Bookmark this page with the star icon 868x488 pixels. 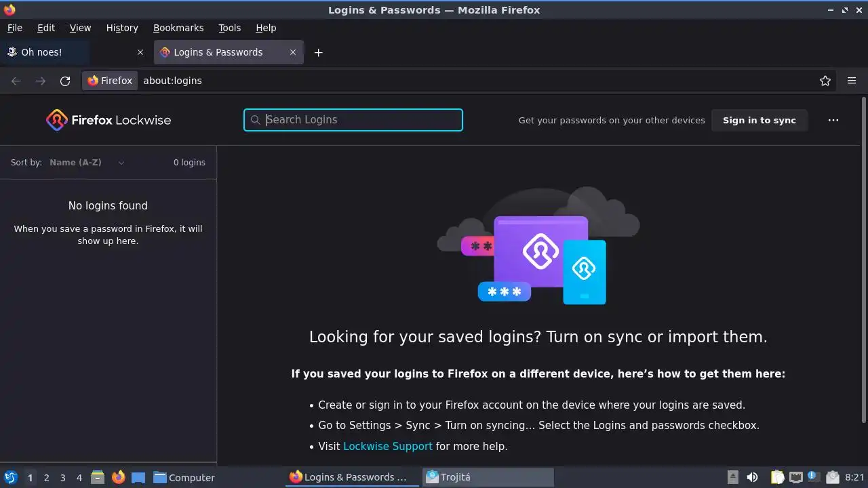[825, 81]
